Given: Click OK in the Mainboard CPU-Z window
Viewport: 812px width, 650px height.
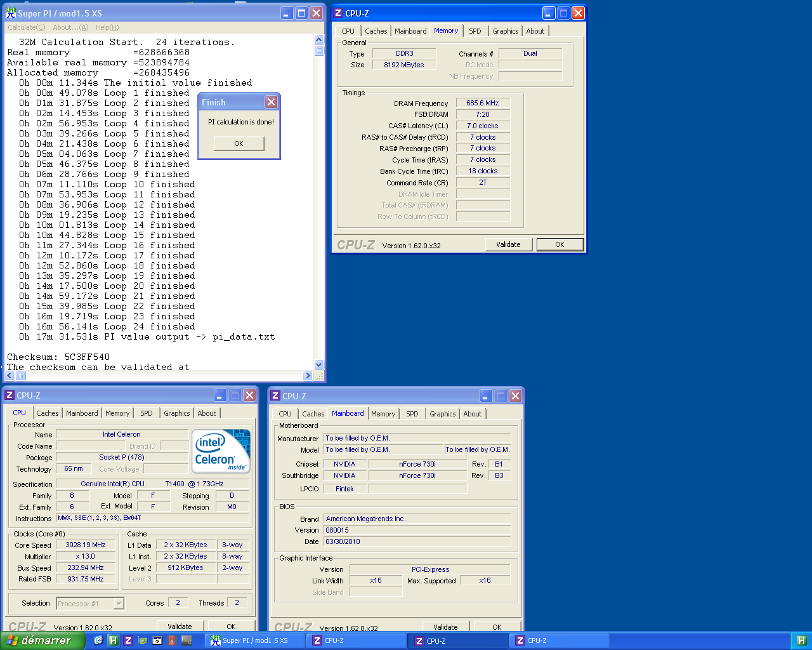Looking at the screenshot, I should click(497, 627).
